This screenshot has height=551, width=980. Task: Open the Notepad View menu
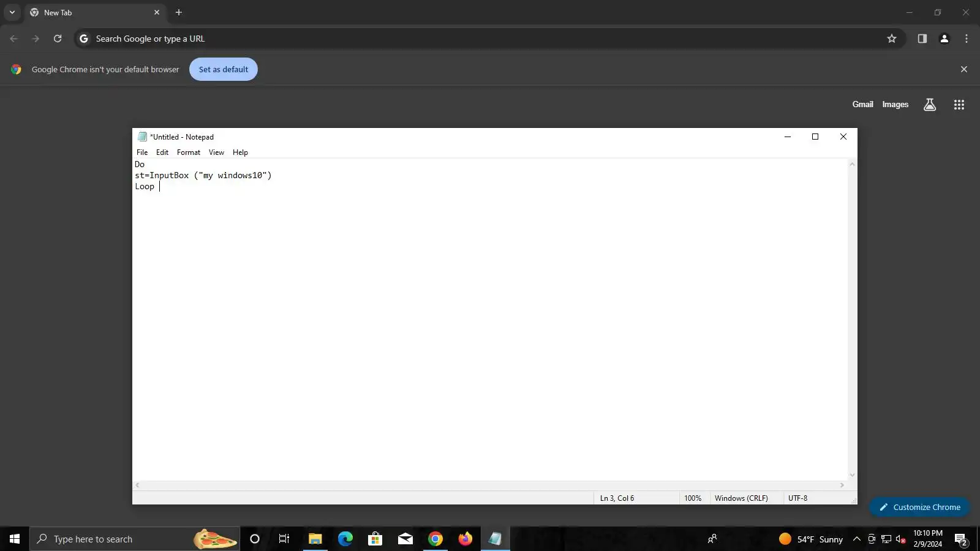coord(216,152)
